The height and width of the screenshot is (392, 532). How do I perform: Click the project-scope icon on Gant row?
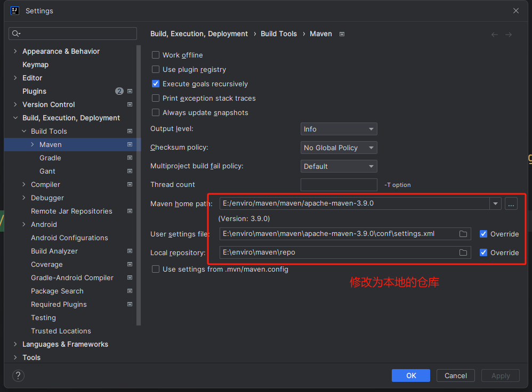[130, 171]
